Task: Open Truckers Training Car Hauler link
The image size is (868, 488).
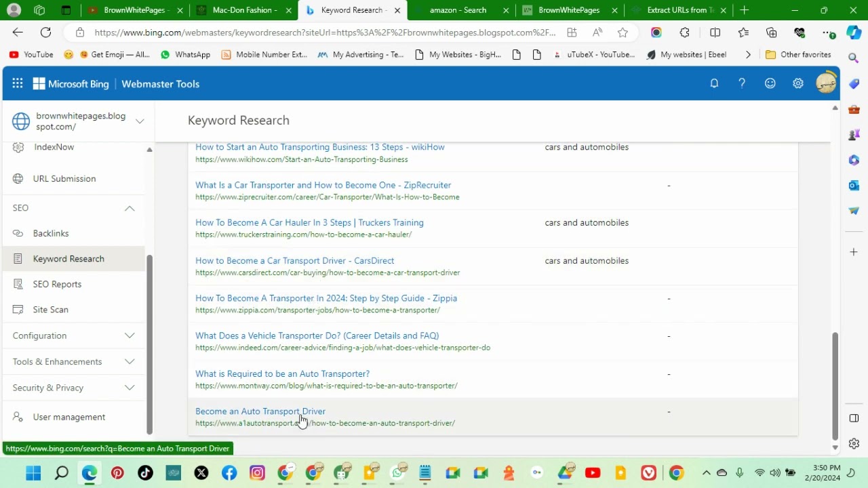Action: (309, 222)
